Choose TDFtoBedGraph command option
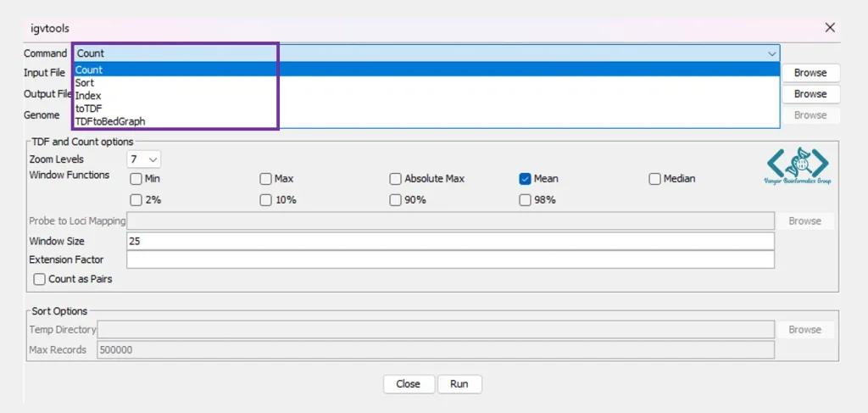Screen dimensions: 868x413 tap(426, 121)
